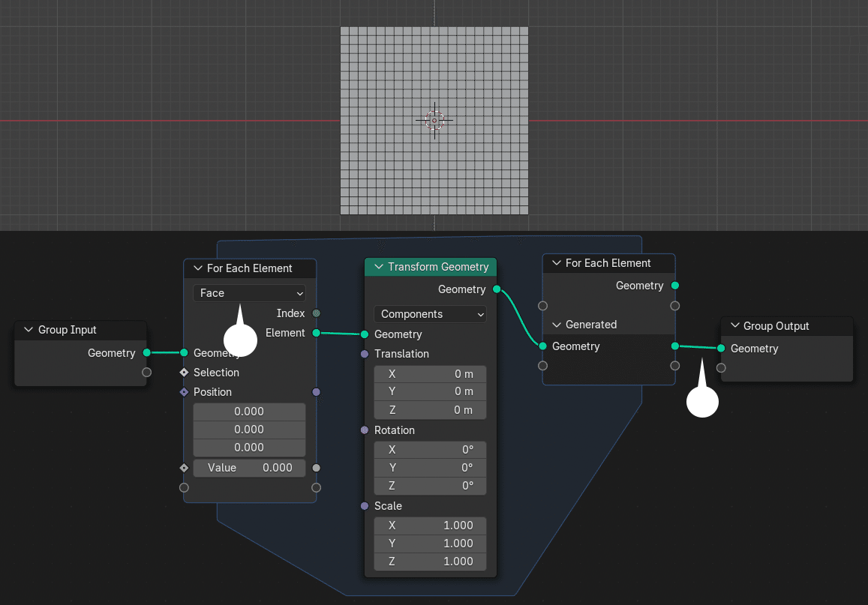Screen dimensions: 868x605
Task: Click the Rotation Y field on Transform Geometry
Action: (x=429, y=467)
